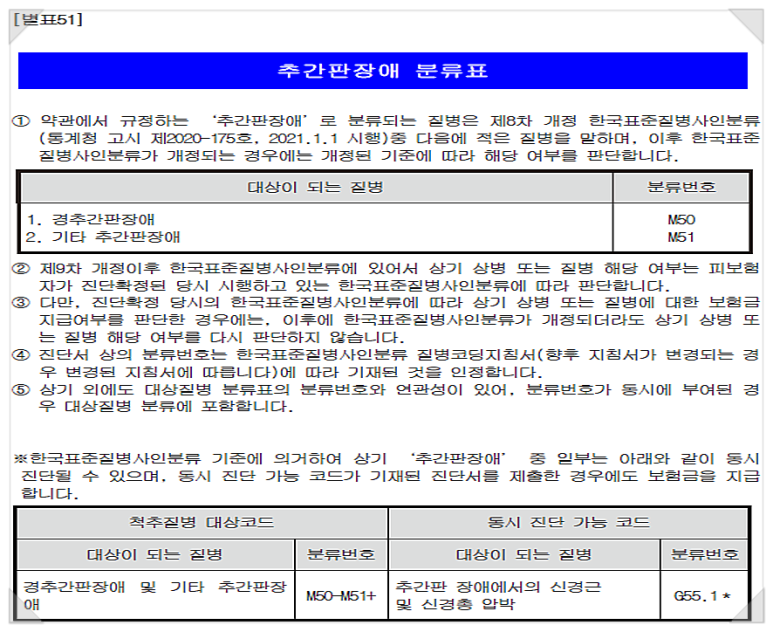
Task: Click the code G55.1*
Action: 703,596
